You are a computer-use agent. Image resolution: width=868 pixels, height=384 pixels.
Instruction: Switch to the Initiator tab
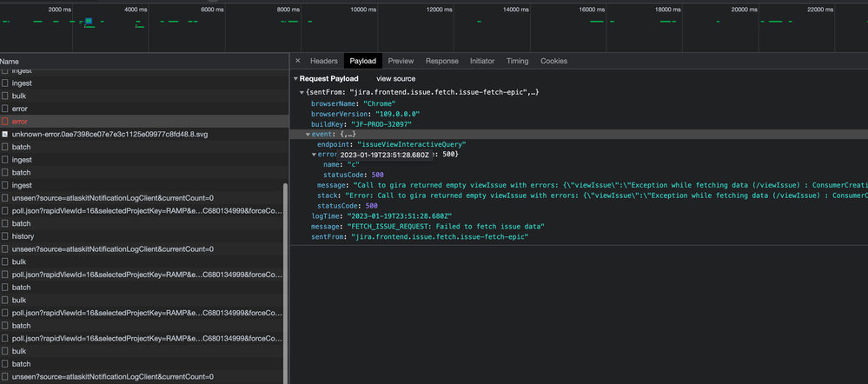[x=482, y=61]
